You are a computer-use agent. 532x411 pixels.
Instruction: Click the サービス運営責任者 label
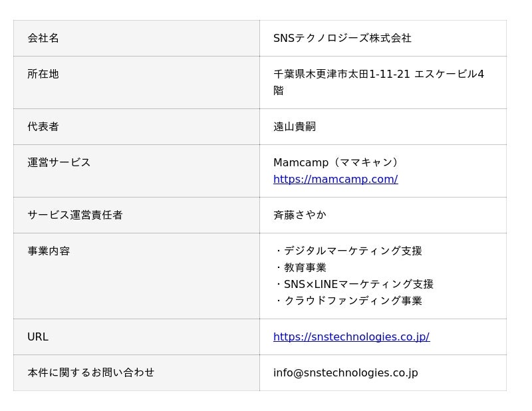(74, 215)
